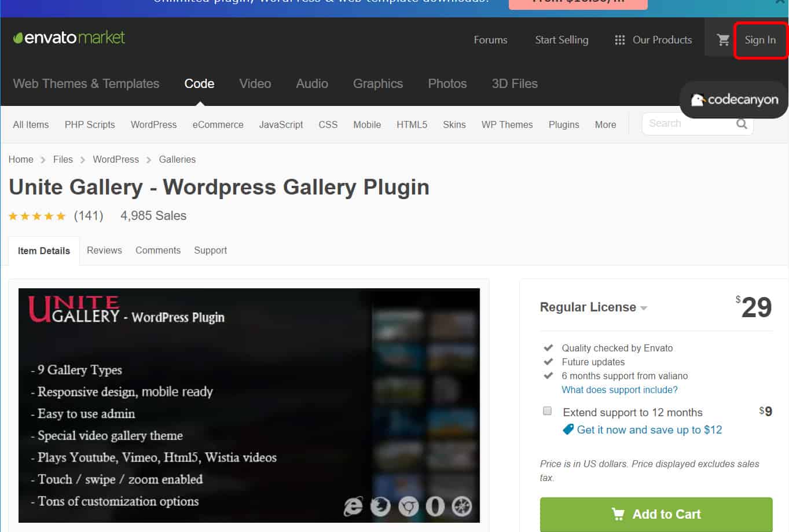
Task: Open 'What does support include?' link
Action: click(619, 390)
